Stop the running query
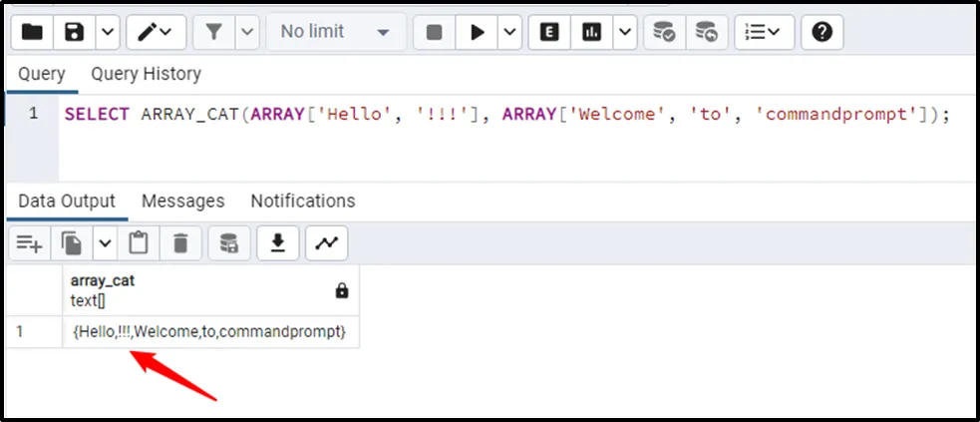 434,32
